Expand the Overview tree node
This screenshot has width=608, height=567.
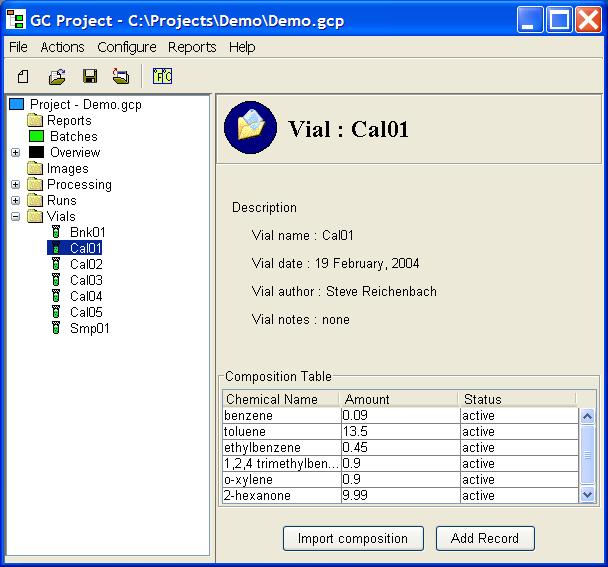tap(16, 152)
